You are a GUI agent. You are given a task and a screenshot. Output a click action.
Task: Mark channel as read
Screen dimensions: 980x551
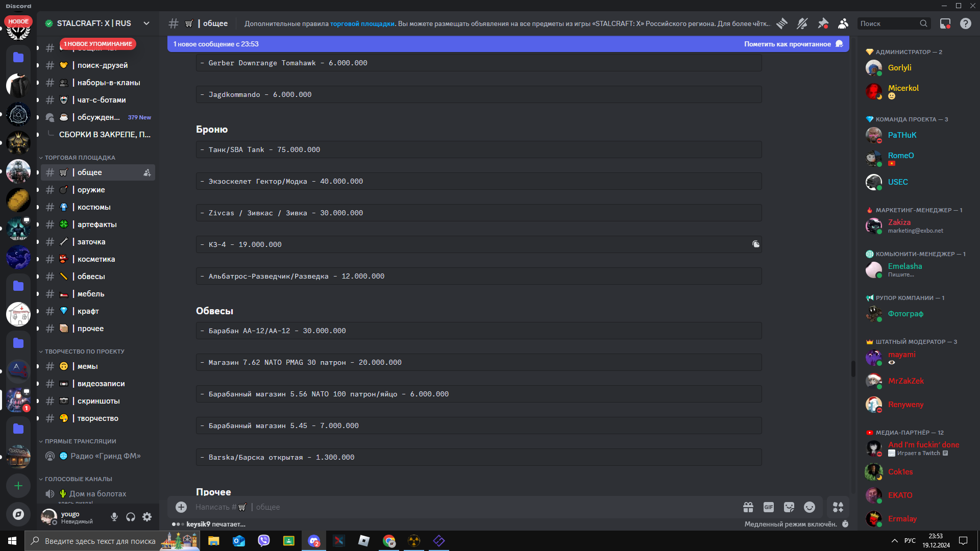[793, 44]
